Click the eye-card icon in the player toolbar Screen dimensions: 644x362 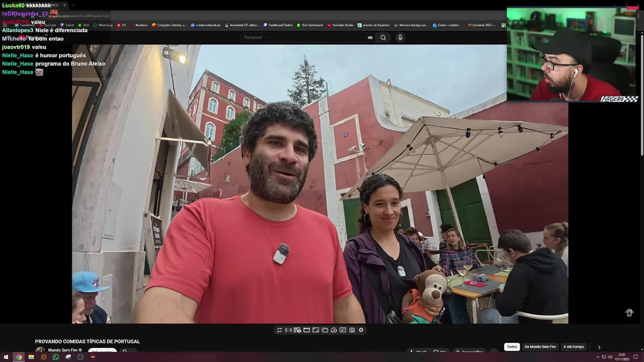point(297,330)
